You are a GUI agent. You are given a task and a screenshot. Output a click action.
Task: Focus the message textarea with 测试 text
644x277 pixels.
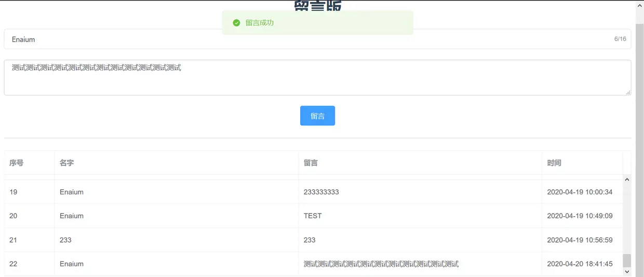[317, 77]
